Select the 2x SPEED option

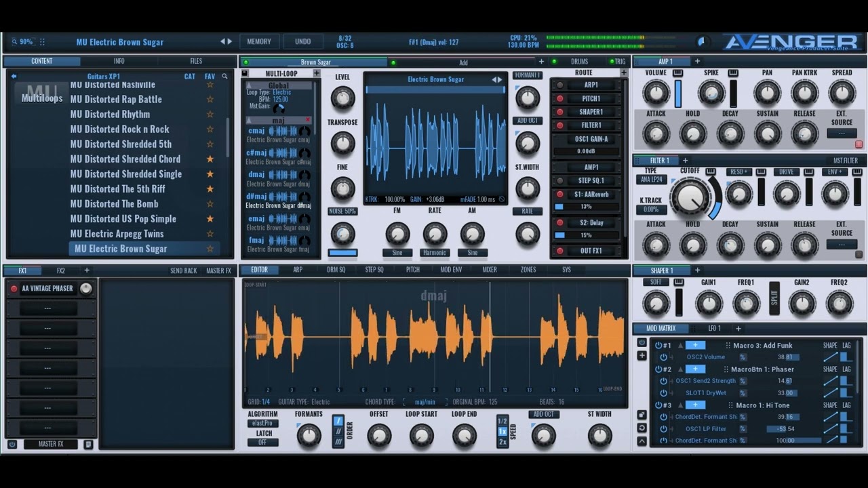click(x=502, y=442)
